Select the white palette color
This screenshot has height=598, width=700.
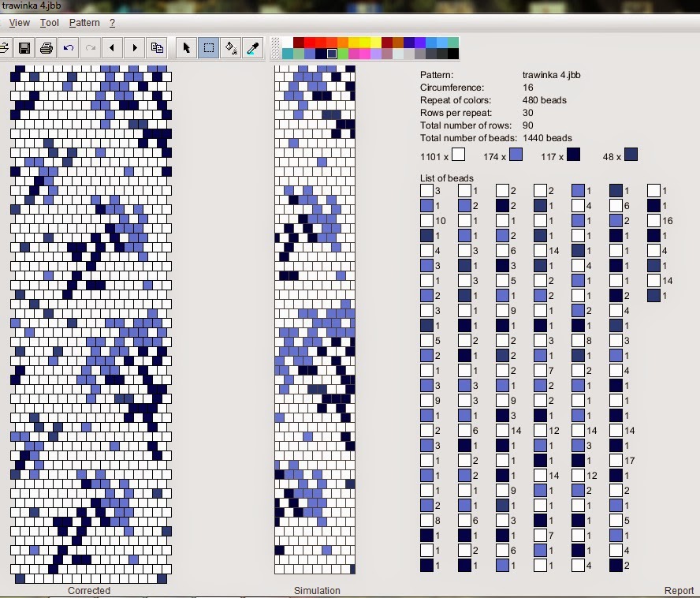288,43
